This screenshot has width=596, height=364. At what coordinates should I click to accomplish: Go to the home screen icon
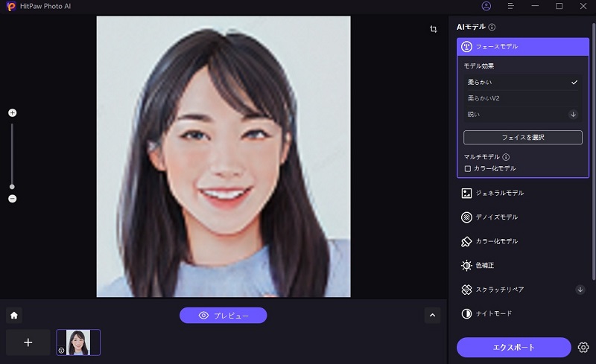[x=13, y=316]
